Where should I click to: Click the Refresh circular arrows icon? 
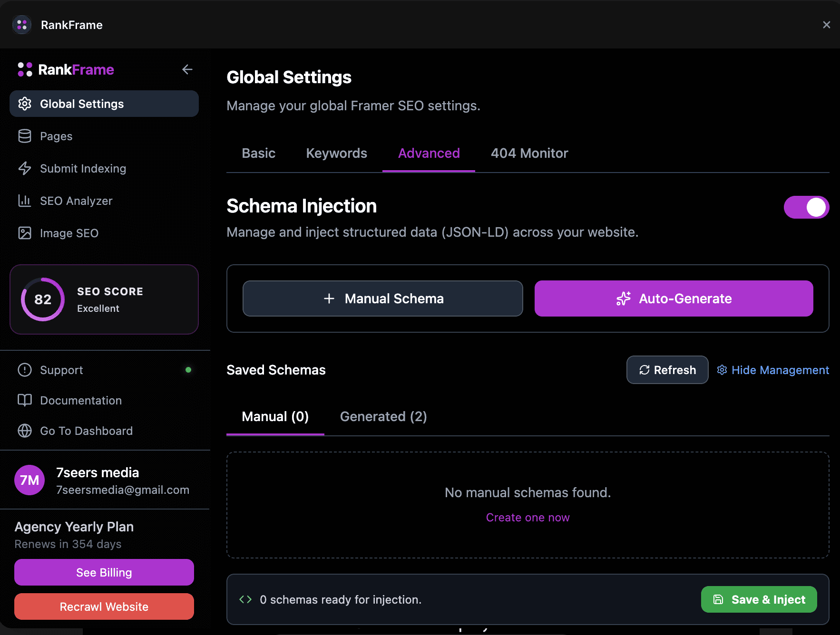(x=645, y=370)
